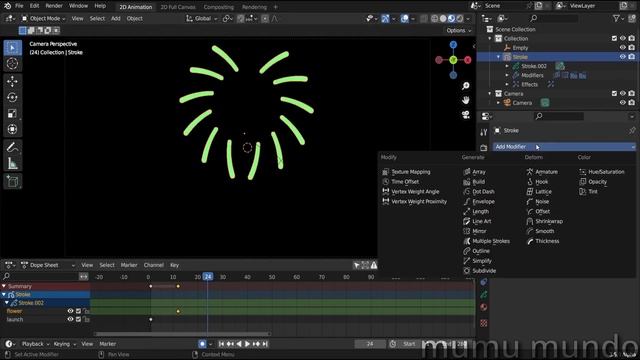This screenshot has height=360, width=640.
Task: Select the Measure tool
Action: [12, 164]
